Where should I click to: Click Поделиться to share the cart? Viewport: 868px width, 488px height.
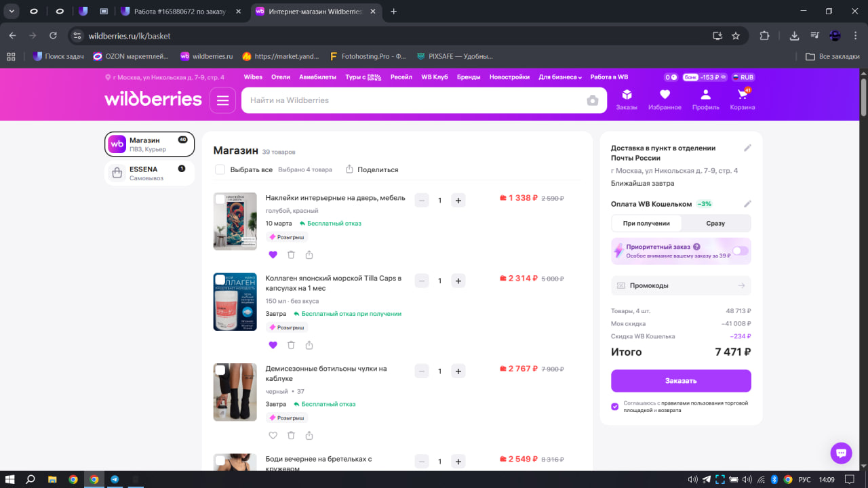(372, 169)
